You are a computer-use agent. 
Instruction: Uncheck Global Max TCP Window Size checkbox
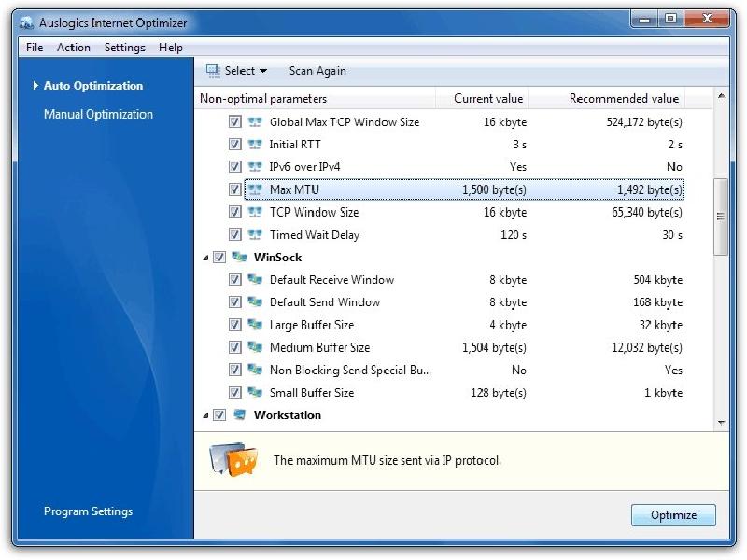click(234, 122)
